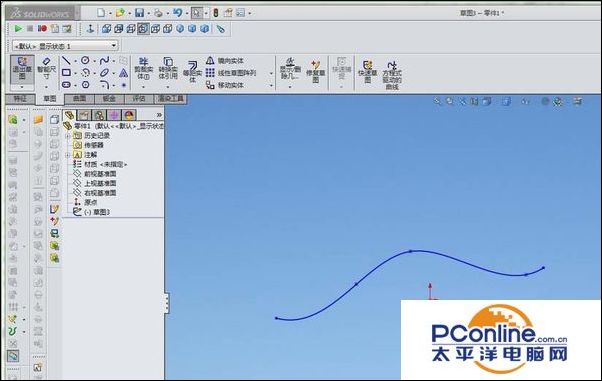
Task: Select the Line sketch tool
Action: point(66,60)
